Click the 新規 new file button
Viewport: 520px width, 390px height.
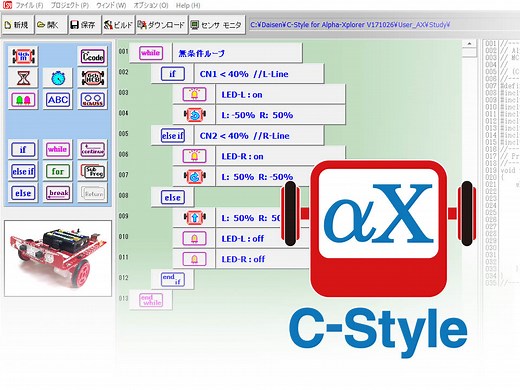pyautogui.click(x=17, y=25)
